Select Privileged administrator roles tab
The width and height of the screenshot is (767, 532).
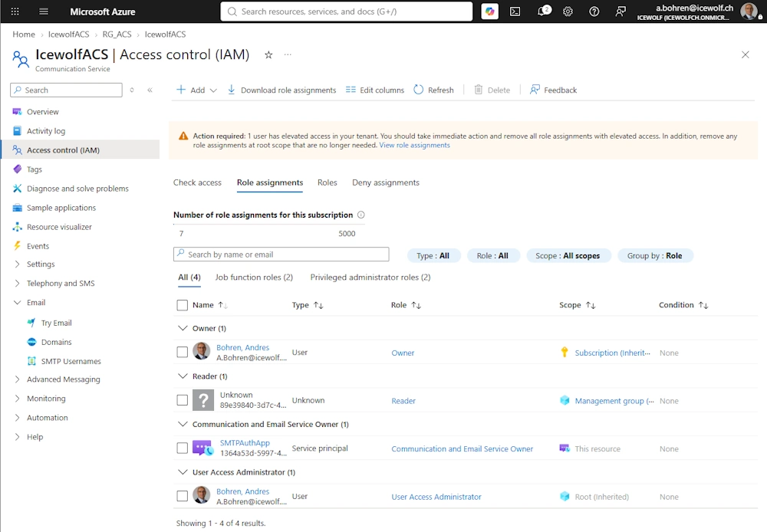370,277
